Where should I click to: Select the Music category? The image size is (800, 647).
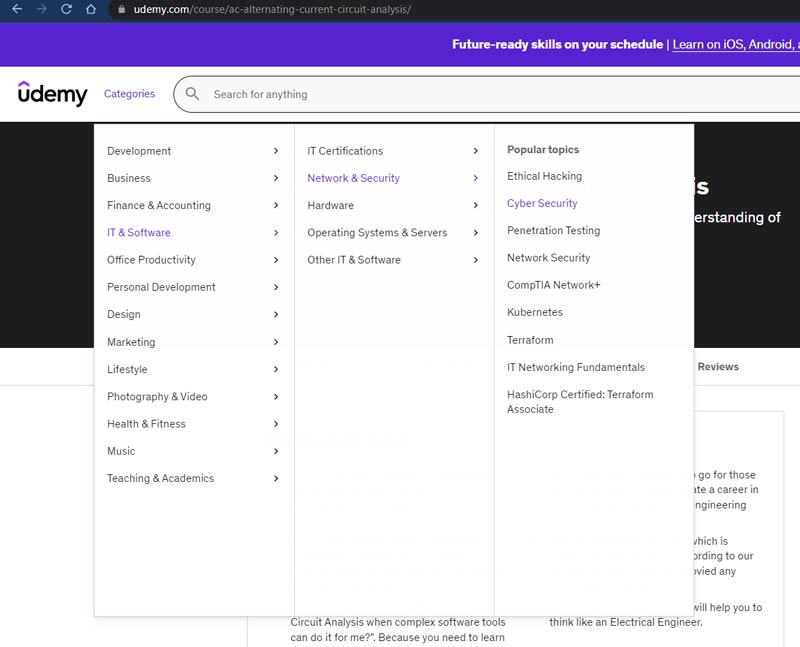pos(121,451)
